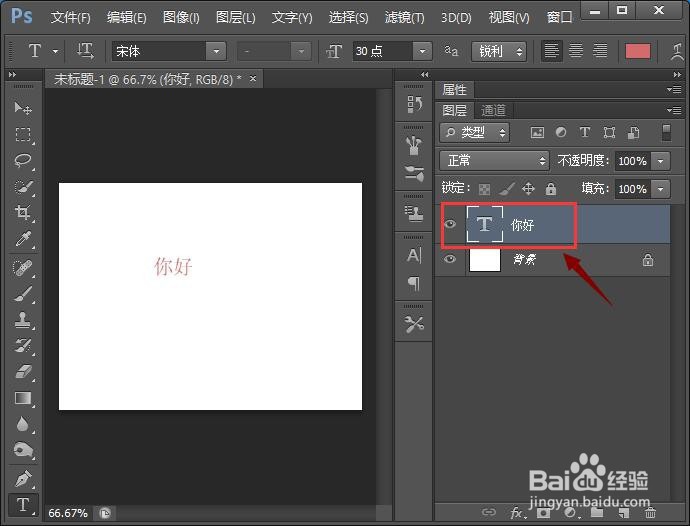
Task: Open the 正常 blend mode dropdown
Action: tap(494, 161)
